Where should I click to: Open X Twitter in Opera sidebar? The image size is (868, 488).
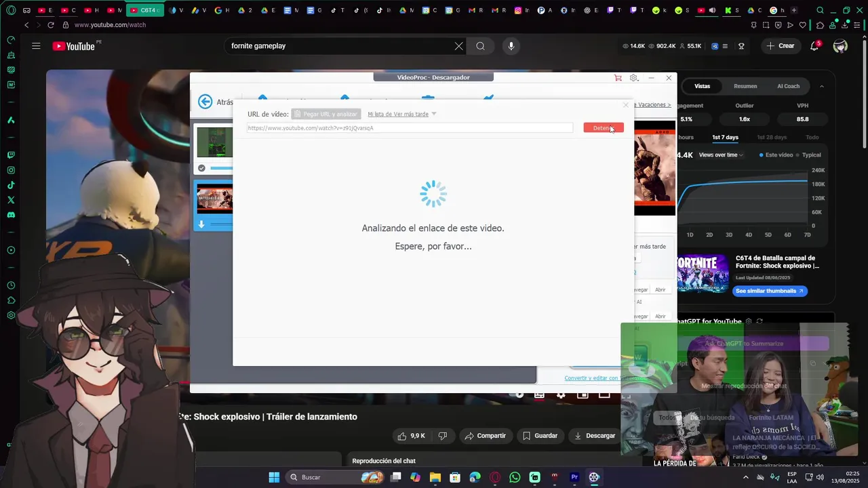11,200
